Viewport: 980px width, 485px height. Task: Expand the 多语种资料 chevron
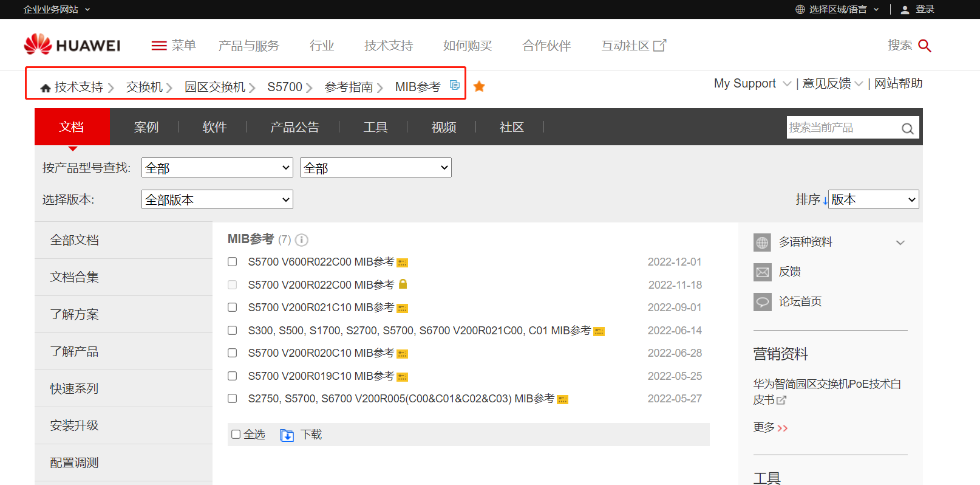[900, 243]
